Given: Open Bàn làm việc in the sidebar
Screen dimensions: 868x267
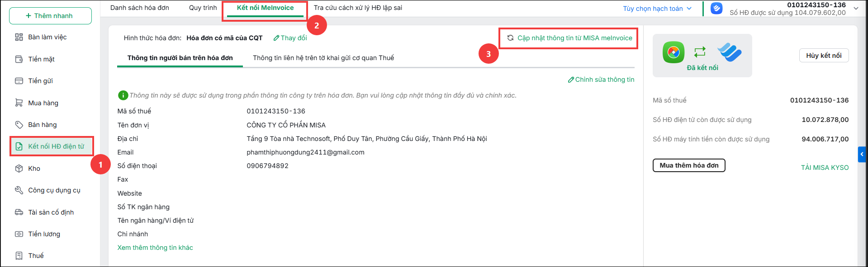Looking at the screenshot, I should 47,37.
